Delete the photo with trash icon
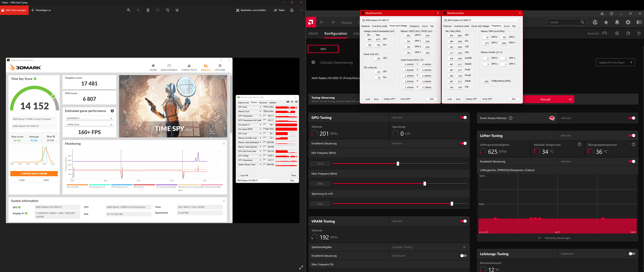Image resolution: width=644 pixels, height=272 pixels. click(x=148, y=10)
